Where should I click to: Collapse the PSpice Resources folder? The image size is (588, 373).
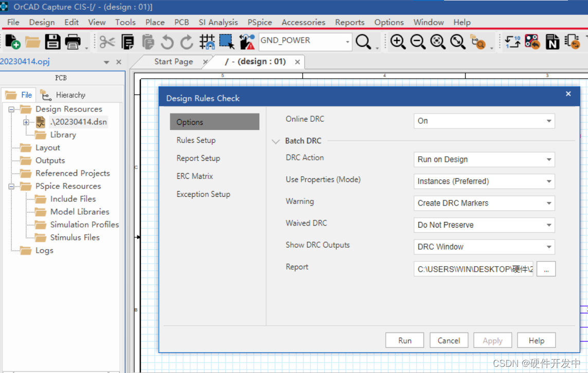click(11, 186)
